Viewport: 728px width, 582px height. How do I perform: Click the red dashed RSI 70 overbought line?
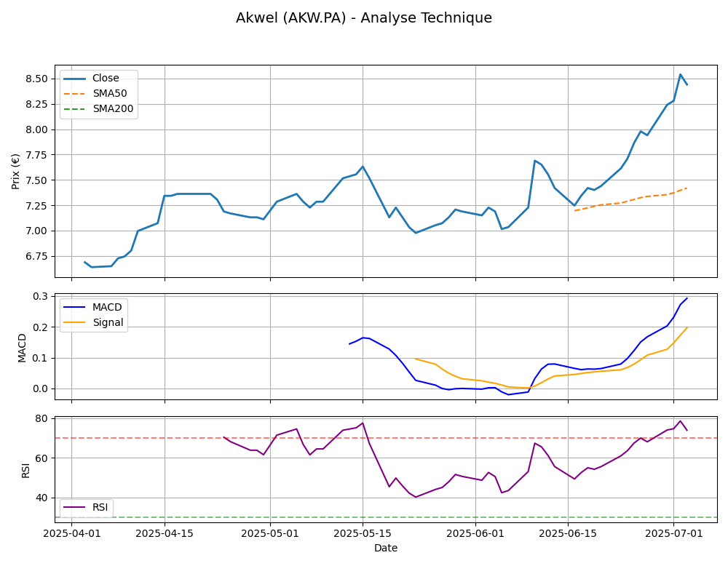pyautogui.click(x=386, y=438)
